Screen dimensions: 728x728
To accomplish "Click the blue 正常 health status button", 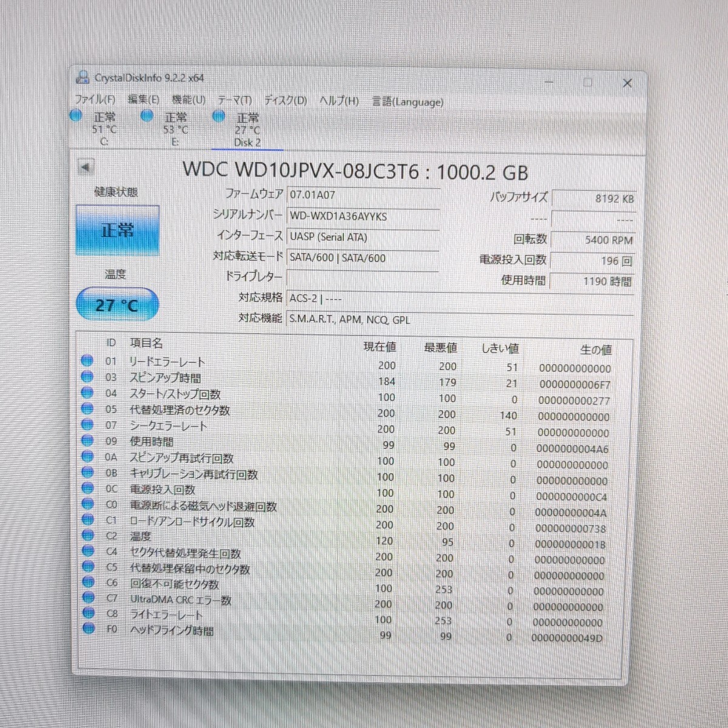I will pos(117,230).
